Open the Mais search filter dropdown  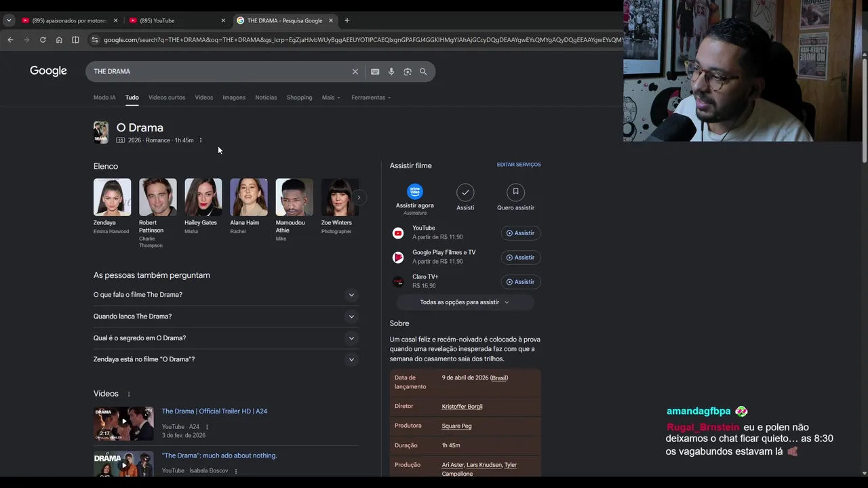(x=331, y=98)
